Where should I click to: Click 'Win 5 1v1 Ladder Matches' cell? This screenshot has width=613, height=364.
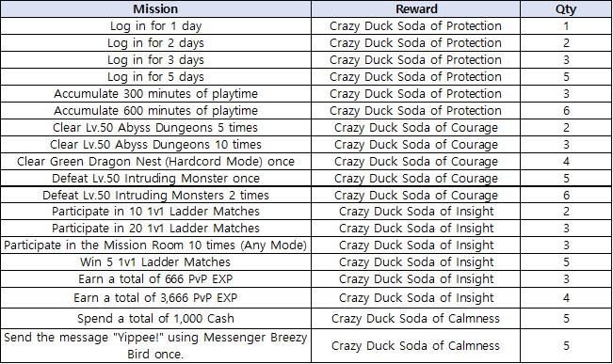tap(155, 262)
